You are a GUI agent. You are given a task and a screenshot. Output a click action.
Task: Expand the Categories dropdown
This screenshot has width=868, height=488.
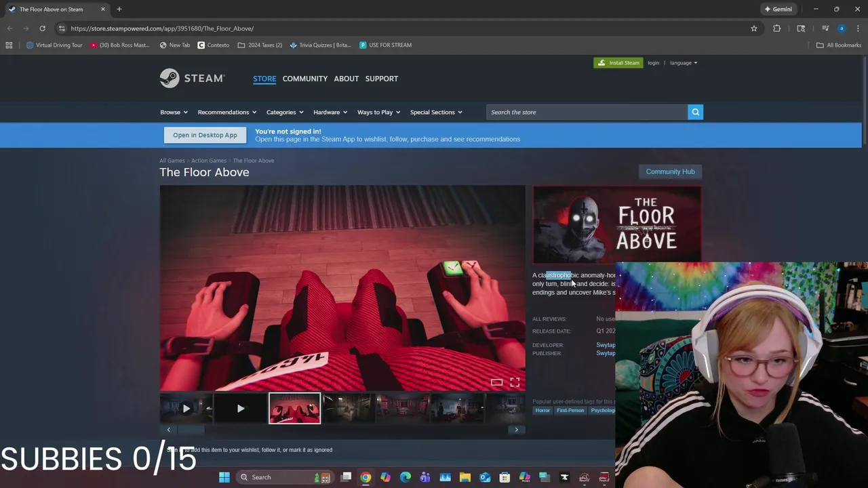pyautogui.click(x=285, y=112)
